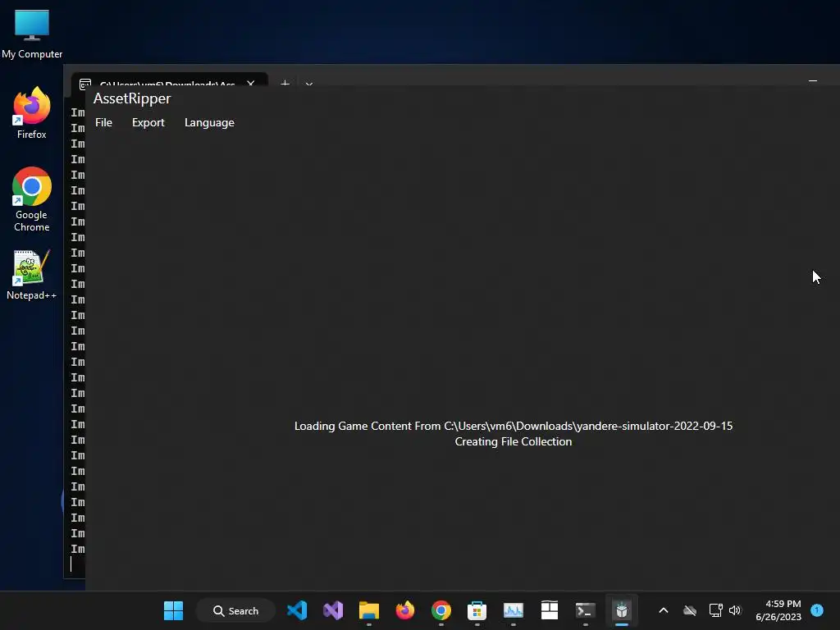Expand the terminal new-tab dropdown chevron
840x630 pixels.
pos(309,84)
